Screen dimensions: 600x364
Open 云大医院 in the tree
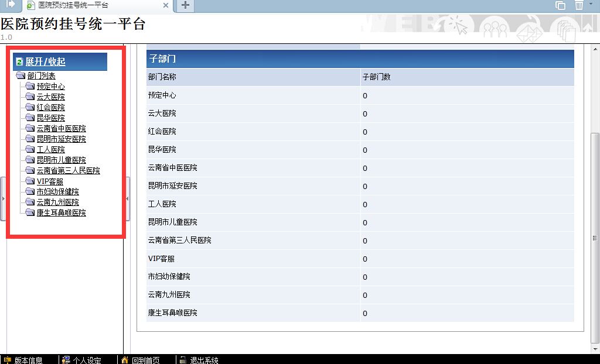(51, 97)
